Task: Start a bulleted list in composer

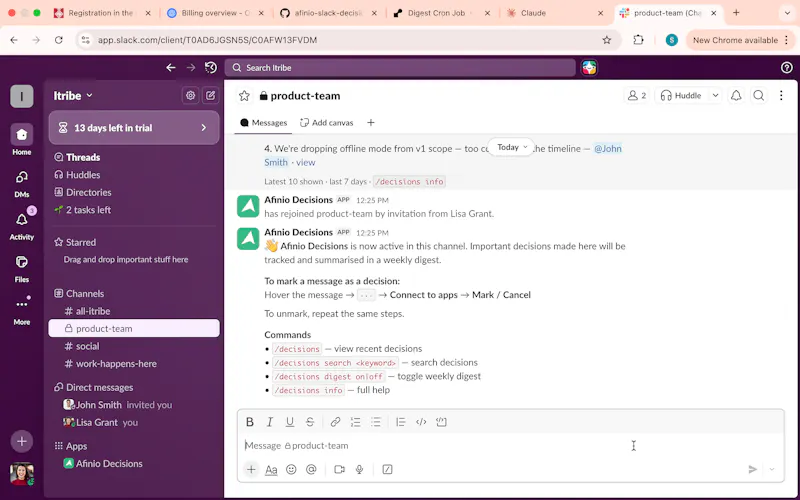Action: [x=376, y=422]
